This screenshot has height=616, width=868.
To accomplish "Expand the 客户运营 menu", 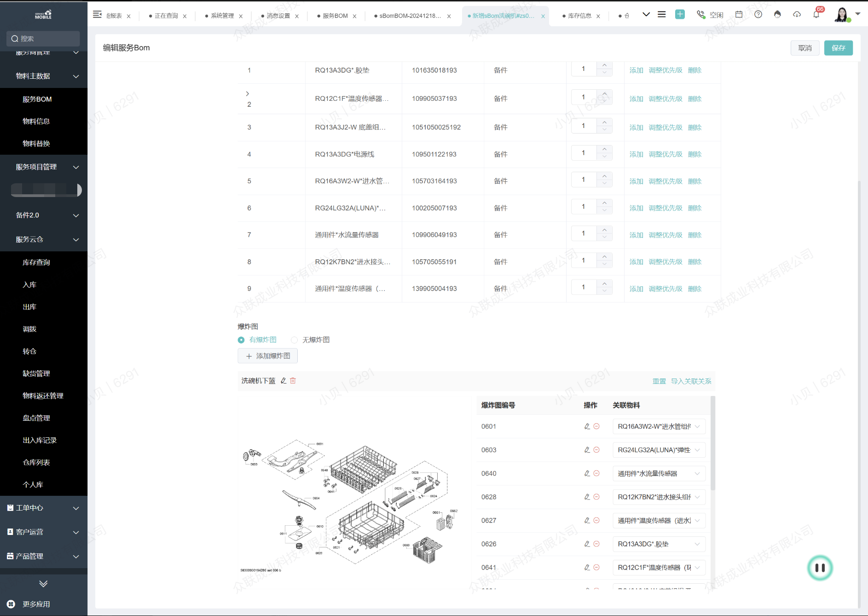I will tap(44, 532).
